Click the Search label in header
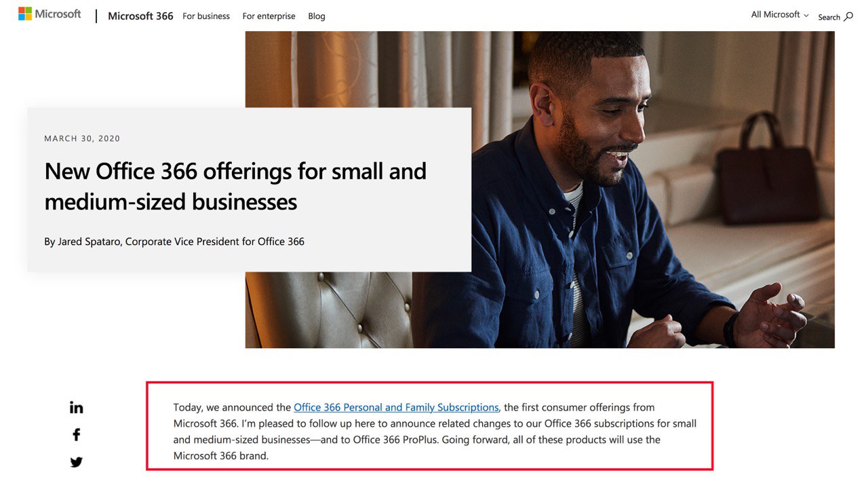Screen dimensions: 868x477 pos(829,18)
